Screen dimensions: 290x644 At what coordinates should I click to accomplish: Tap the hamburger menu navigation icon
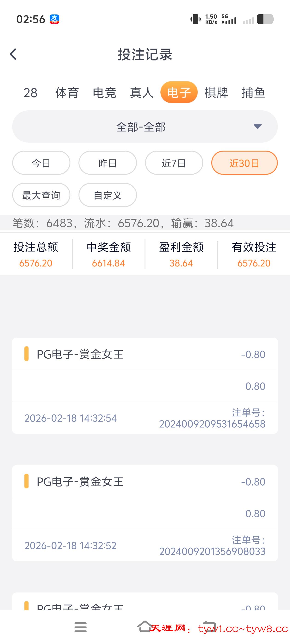coord(80,627)
